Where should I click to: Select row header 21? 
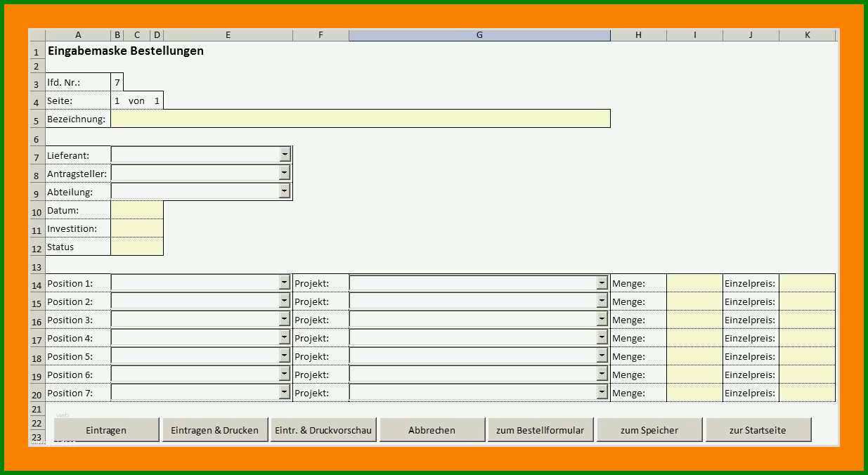[37, 409]
